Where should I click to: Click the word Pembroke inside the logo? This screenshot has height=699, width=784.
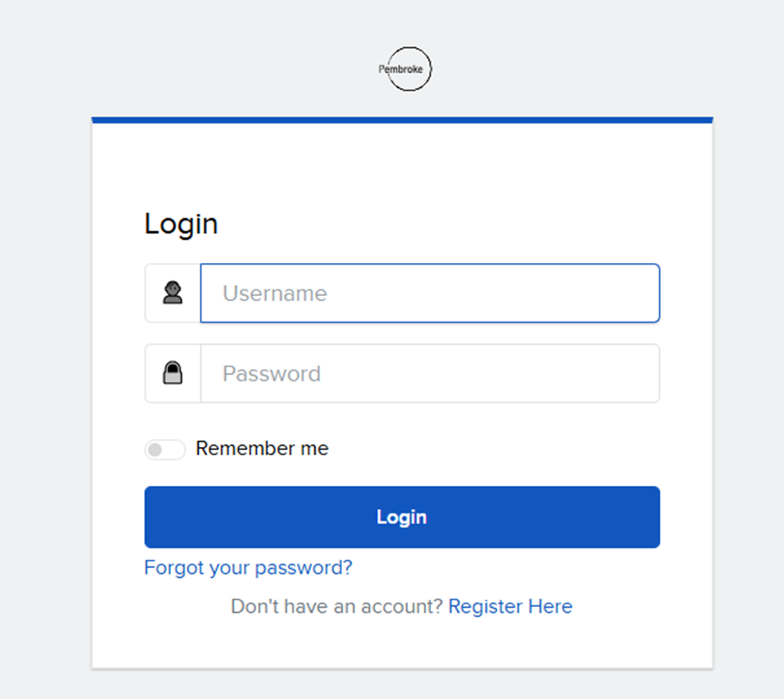click(401, 70)
